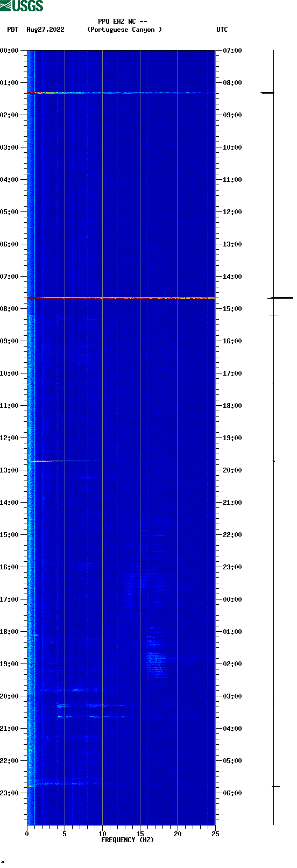Click the UTC time label '00:00'
This screenshot has width=297, height=868.
[232, 599]
